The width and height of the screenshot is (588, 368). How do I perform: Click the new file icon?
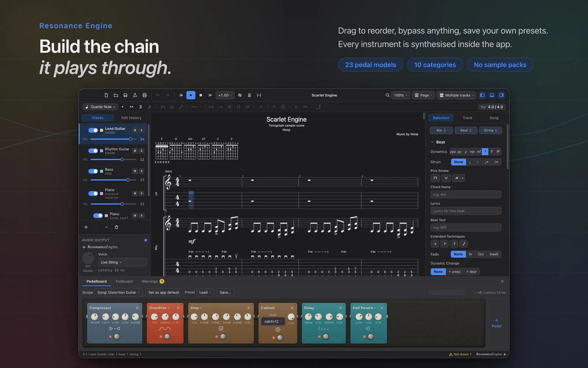(x=106, y=95)
